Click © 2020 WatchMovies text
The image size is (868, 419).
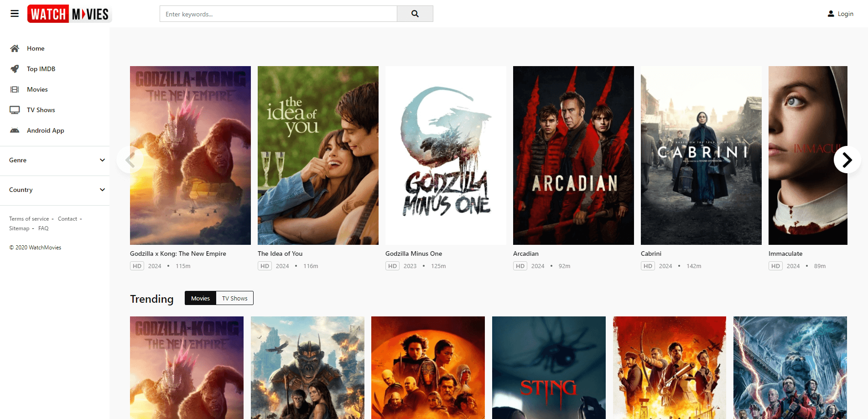35,248
